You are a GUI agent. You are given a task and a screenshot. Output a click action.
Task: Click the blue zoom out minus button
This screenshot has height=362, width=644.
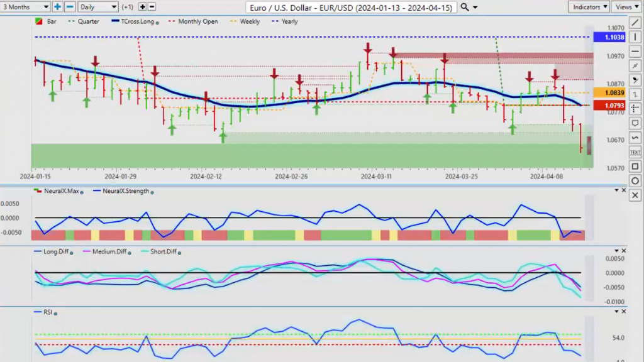[x=70, y=7]
